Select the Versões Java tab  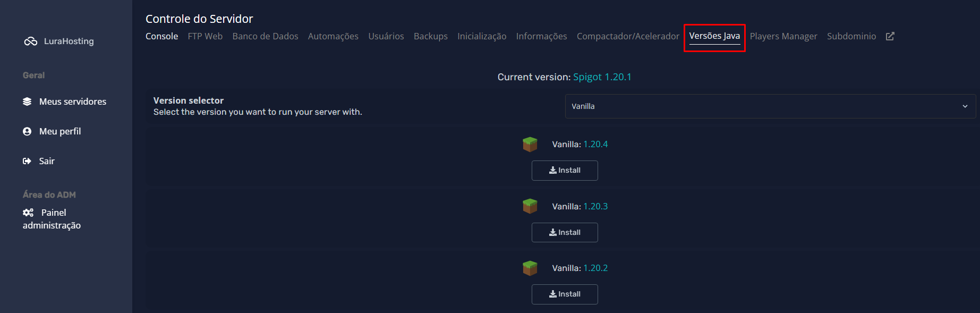[714, 36]
